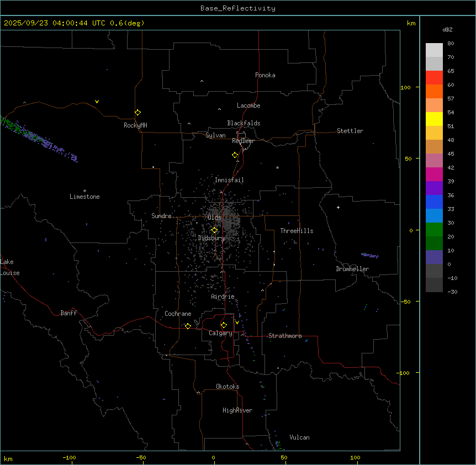
Task: Select the Banff label on the map
Action: coord(68,313)
